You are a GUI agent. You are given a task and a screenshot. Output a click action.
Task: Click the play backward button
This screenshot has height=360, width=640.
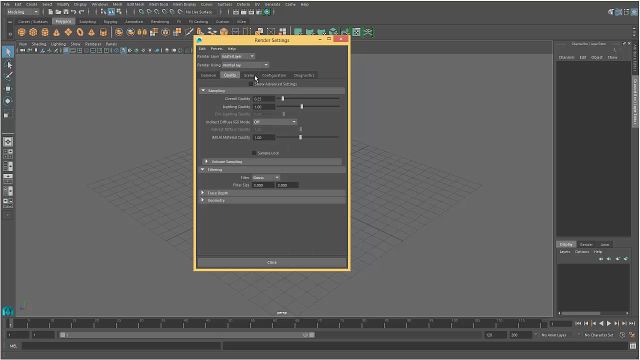(601, 323)
